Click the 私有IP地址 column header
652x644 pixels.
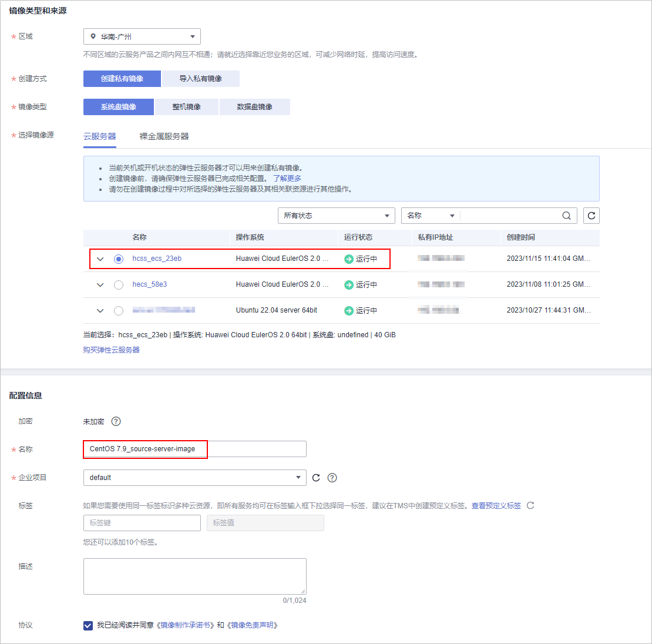coord(435,237)
